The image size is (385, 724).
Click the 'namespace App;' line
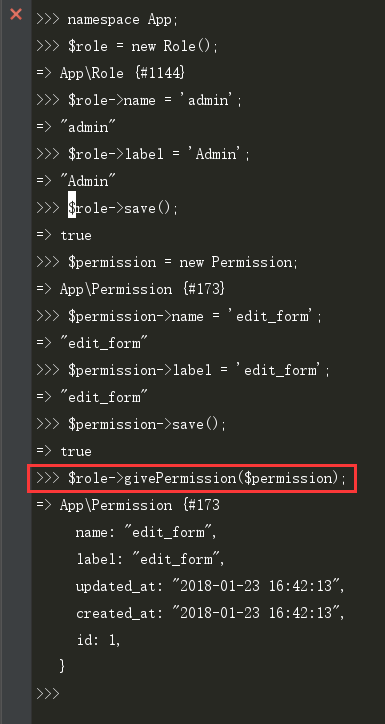point(107,20)
